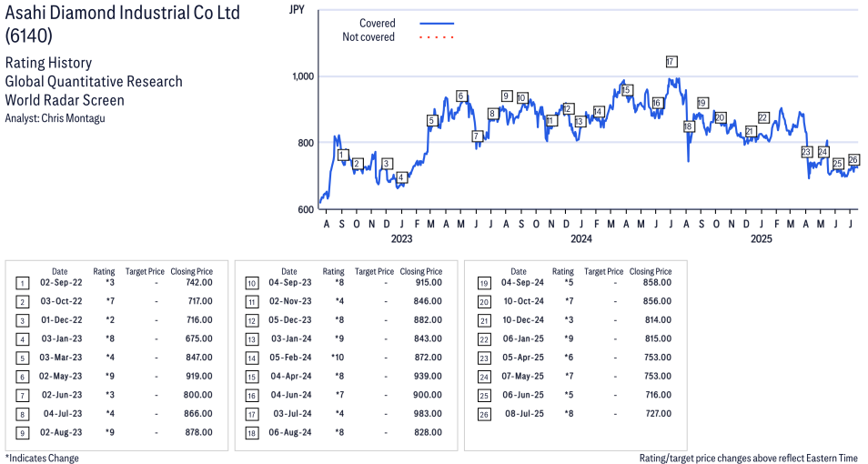Viewport: 868px width, 464px height.
Task: Select chart marker 6 on the graph
Action: [461, 96]
